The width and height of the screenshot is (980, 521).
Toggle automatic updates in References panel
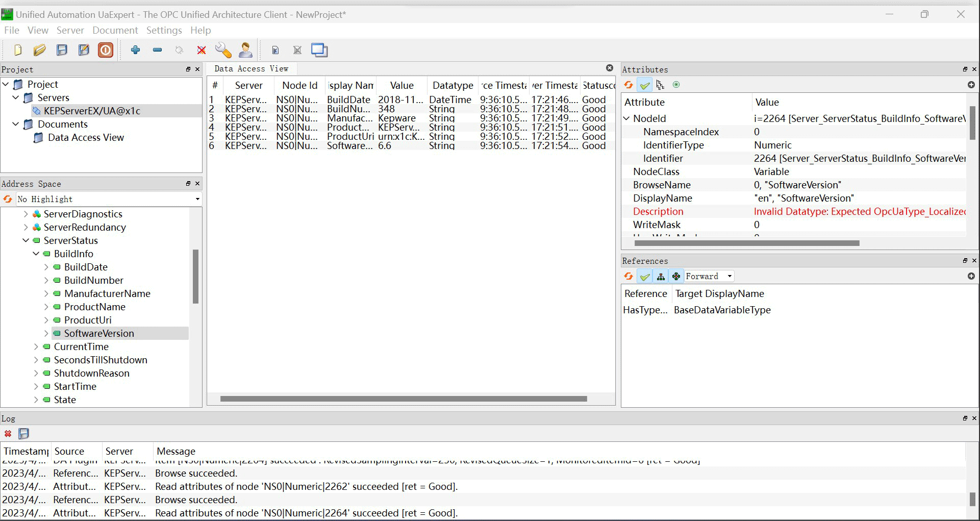(644, 276)
